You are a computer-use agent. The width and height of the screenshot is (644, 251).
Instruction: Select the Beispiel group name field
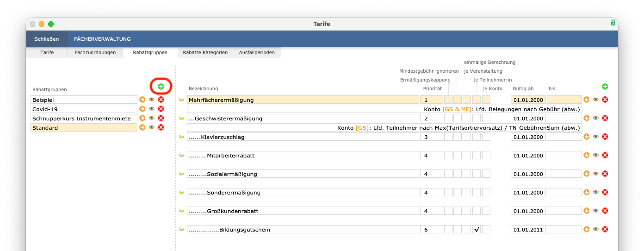84,100
